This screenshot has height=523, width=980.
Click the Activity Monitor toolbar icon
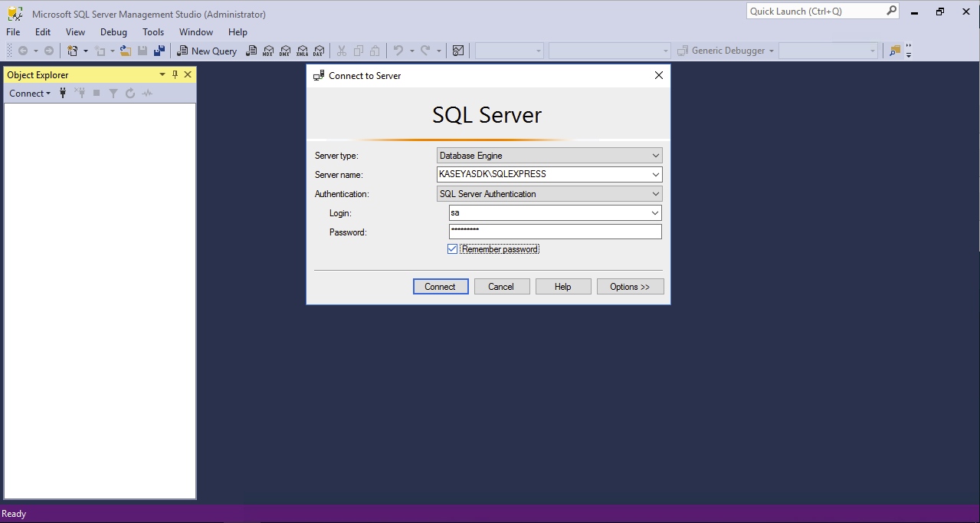pyautogui.click(x=458, y=51)
